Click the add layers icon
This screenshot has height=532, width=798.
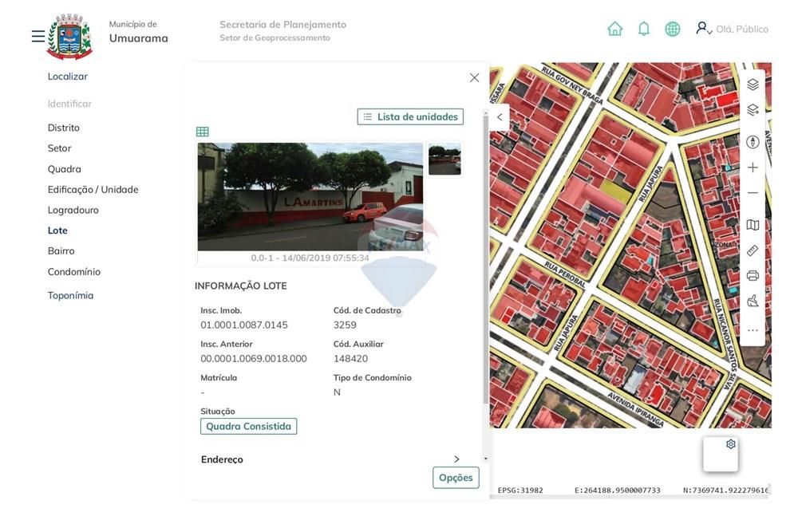(x=752, y=109)
